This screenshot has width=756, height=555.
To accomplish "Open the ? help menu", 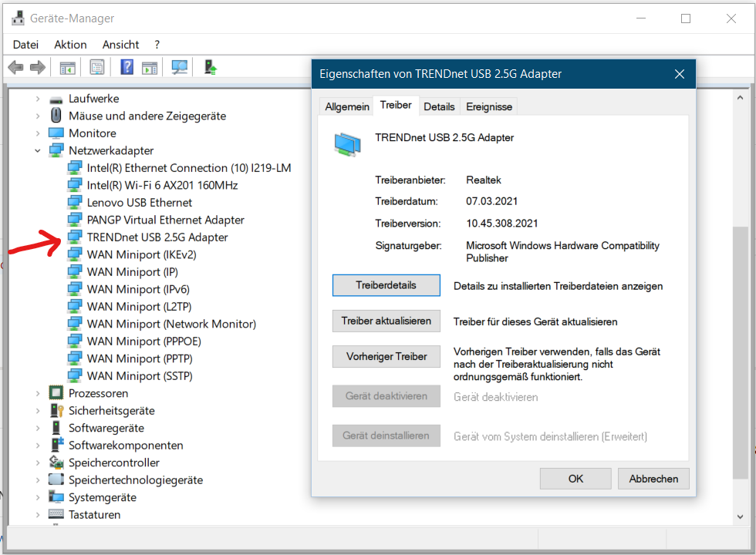I will (x=157, y=45).
